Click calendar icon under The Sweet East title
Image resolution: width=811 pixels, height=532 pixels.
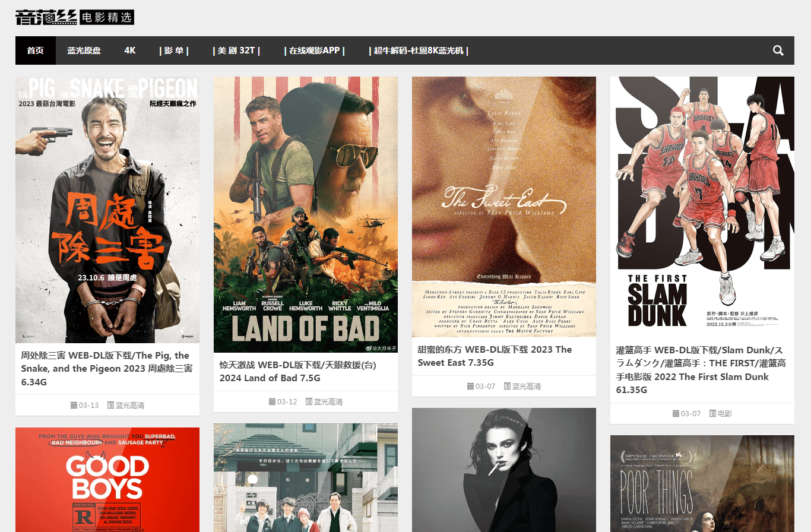pos(471,387)
